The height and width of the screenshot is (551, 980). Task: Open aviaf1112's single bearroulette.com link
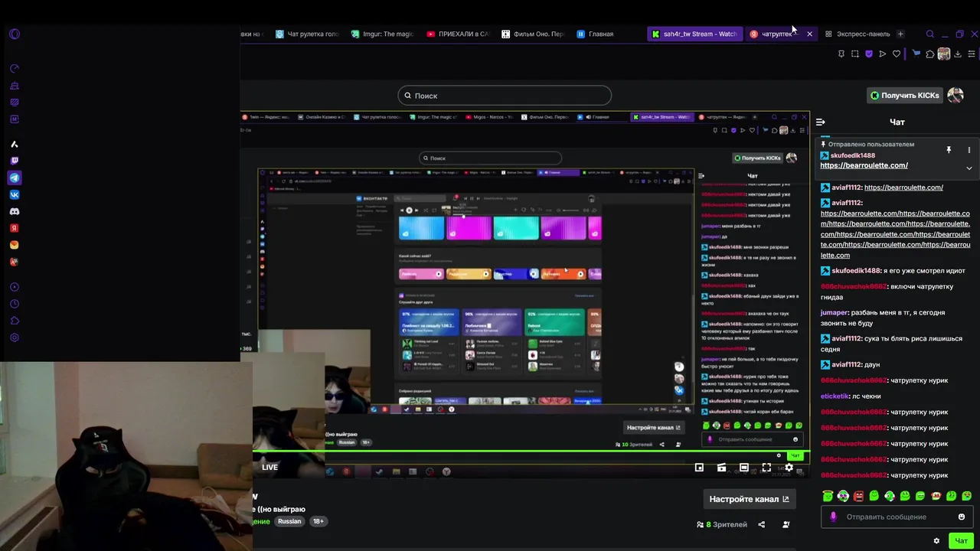click(903, 187)
